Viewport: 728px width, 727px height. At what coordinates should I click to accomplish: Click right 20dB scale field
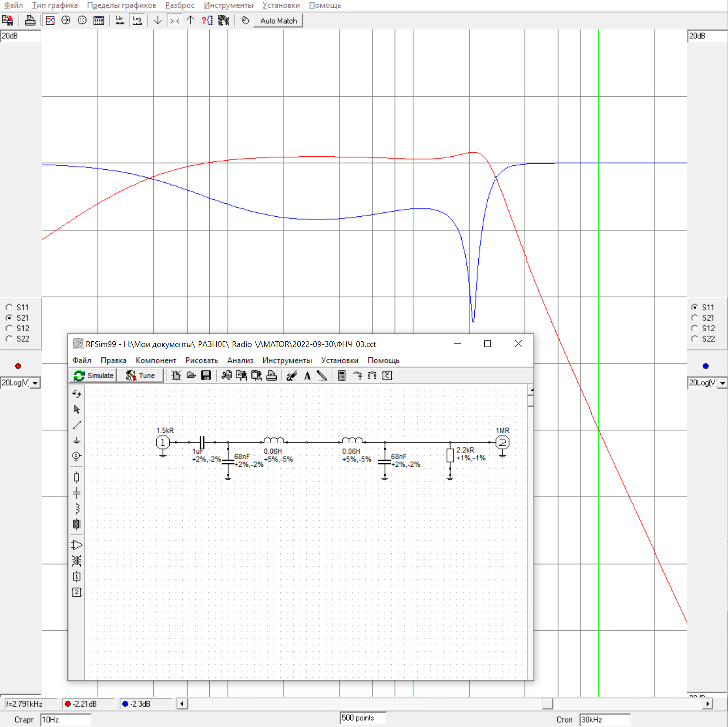pos(707,36)
